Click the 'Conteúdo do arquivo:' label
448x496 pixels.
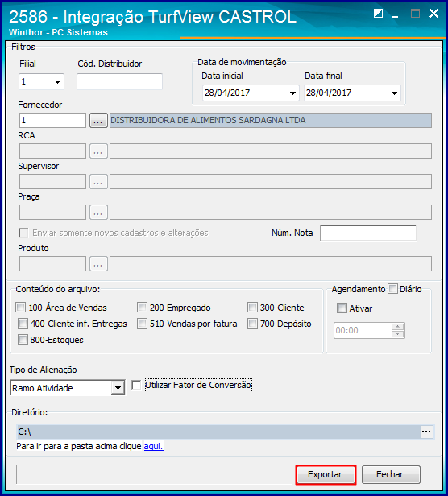pyautogui.click(x=58, y=289)
